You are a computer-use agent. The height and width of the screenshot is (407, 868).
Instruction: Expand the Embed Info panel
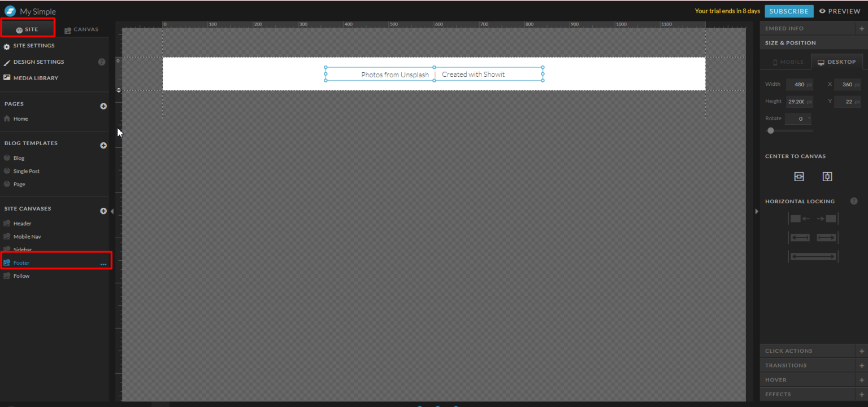[x=861, y=29]
